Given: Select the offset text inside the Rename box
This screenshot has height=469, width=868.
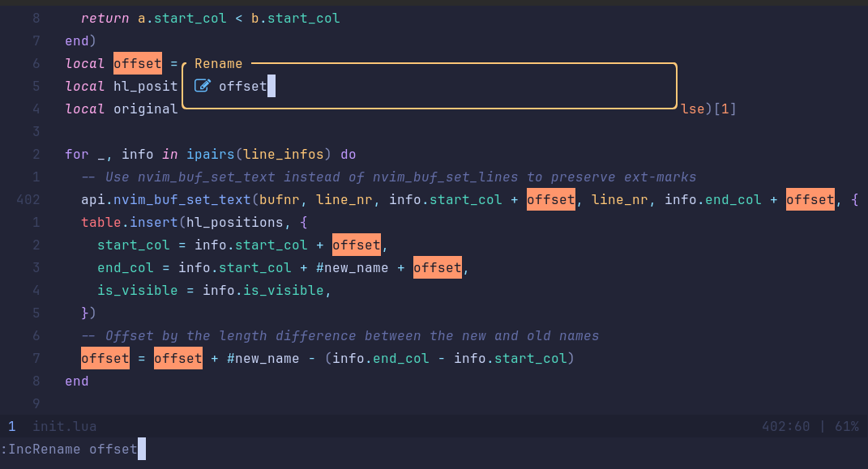Looking at the screenshot, I should tap(243, 86).
